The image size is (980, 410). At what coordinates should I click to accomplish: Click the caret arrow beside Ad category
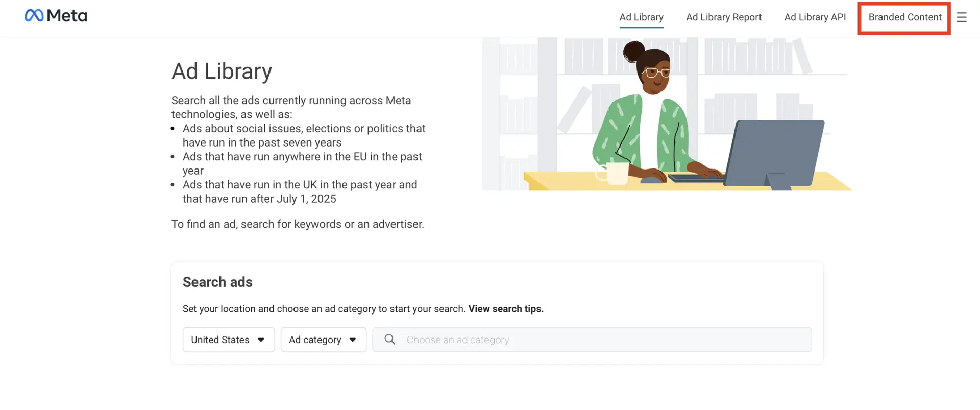[353, 340]
